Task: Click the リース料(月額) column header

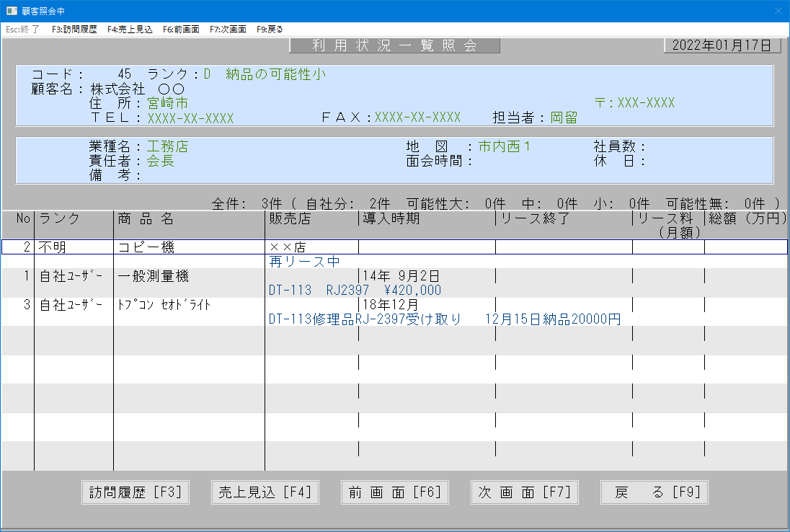Action: 669,225
